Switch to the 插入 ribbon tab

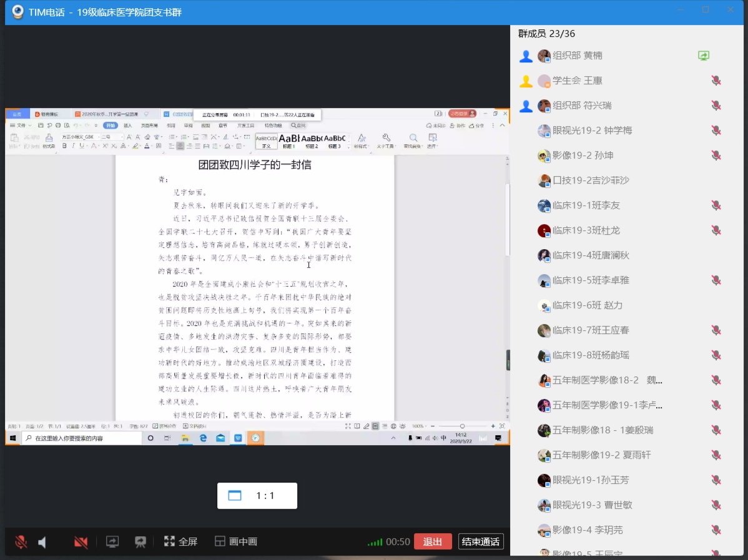point(127,125)
